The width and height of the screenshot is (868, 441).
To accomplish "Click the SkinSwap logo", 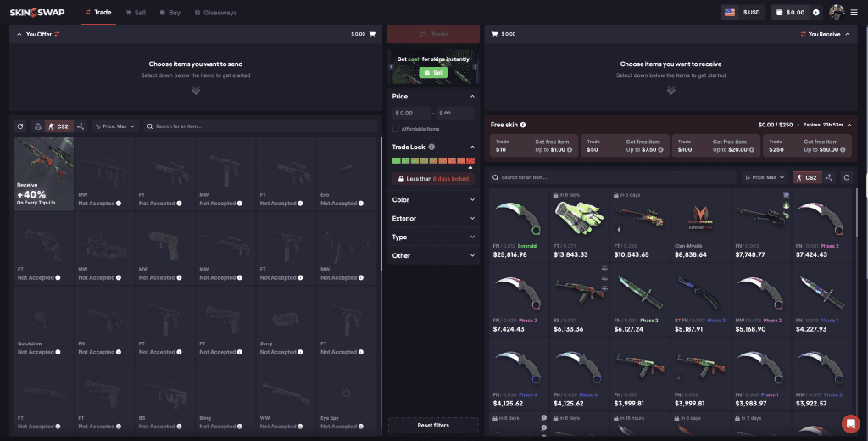I will [37, 12].
